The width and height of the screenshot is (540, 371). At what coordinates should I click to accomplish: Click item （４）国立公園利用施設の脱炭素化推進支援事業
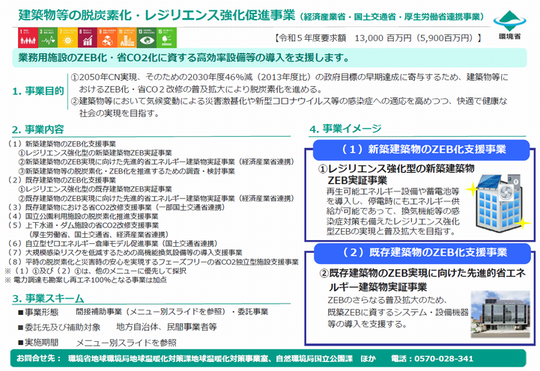(x=83, y=216)
